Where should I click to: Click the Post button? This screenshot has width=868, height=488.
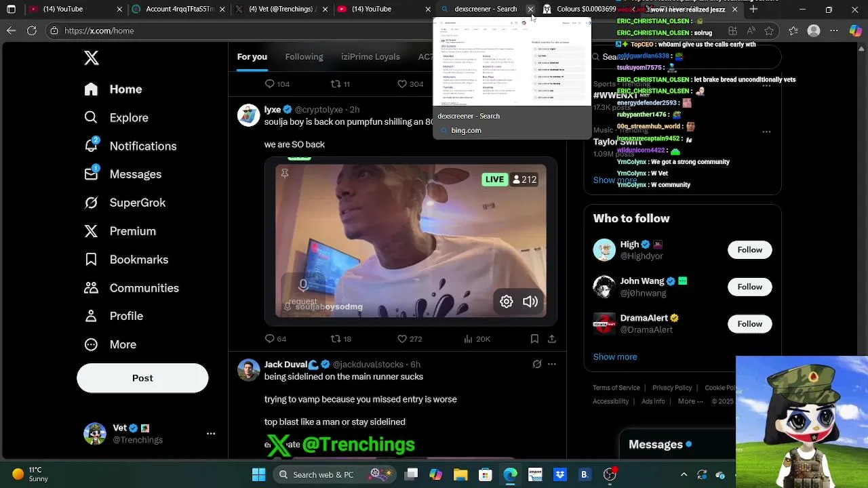click(142, 378)
